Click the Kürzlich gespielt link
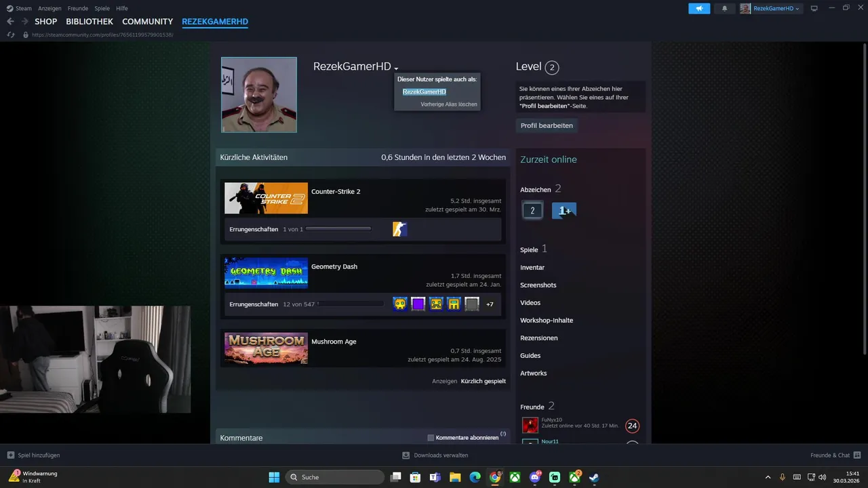This screenshot has width=868, height=488. coord(484,381)
